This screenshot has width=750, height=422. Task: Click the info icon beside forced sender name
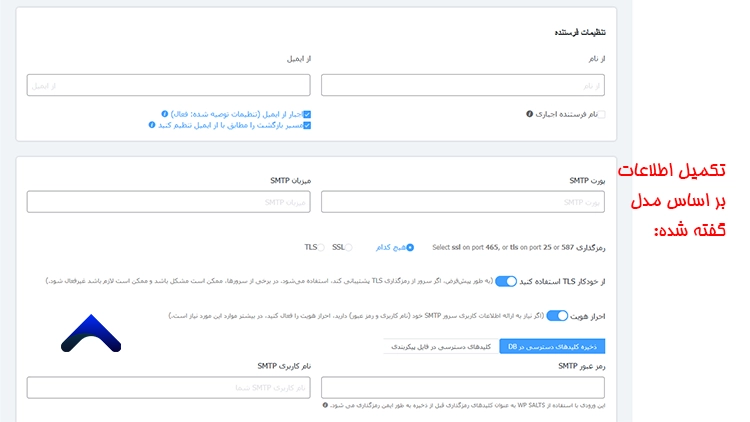coord(529,114)
